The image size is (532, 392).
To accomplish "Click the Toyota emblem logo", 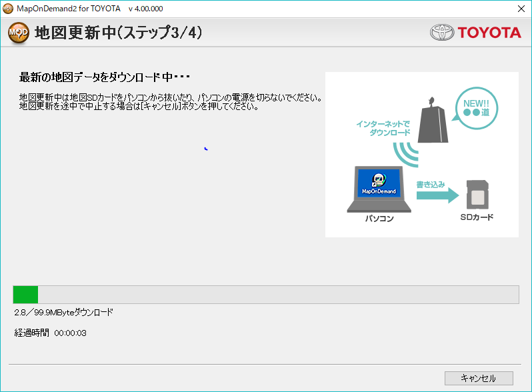I will (x=442, y=33).
